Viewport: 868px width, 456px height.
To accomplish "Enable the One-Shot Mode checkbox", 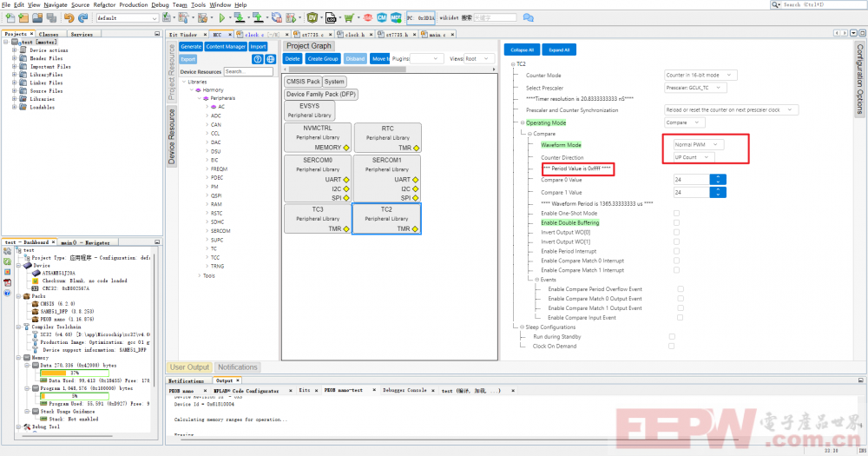I will [676, 213].
